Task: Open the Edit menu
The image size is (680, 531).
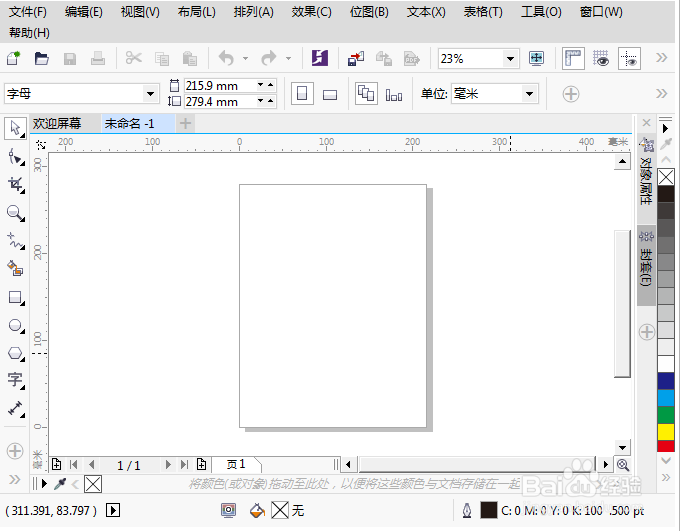Action: point(84,12)
